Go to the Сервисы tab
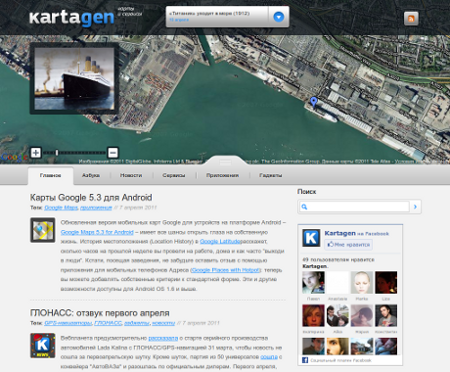This screenshot has width=450, height=372. (174, 175)
